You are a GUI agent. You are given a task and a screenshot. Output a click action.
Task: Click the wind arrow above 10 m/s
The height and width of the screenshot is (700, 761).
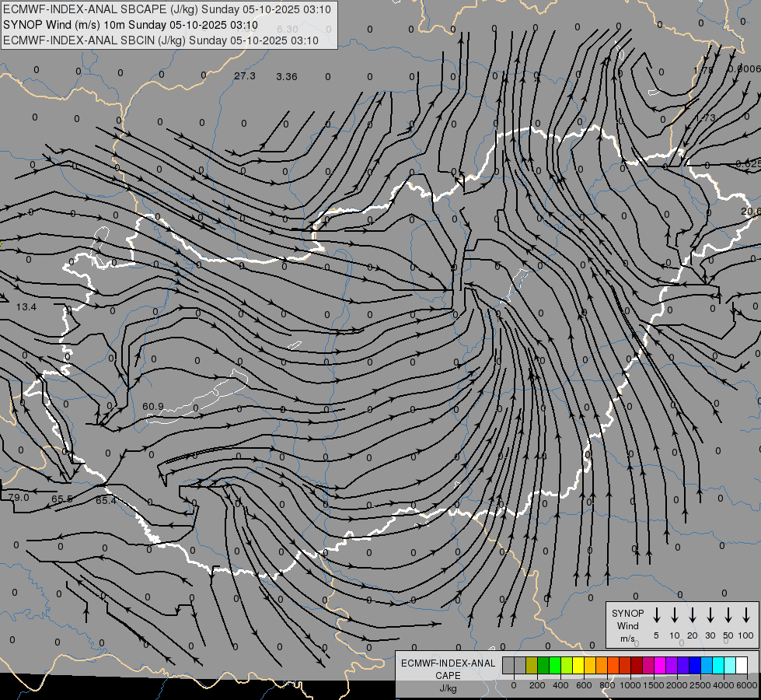675,615
